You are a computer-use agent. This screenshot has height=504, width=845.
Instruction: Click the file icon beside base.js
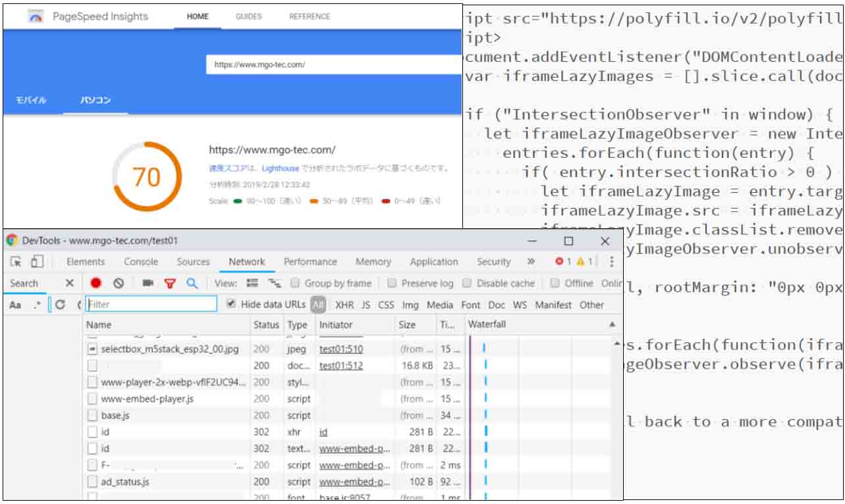93,416
